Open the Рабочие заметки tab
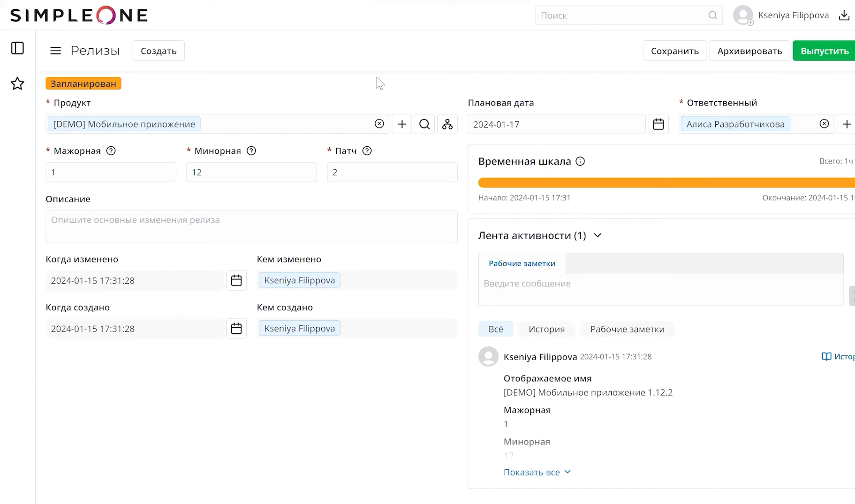This screenshot has height=504, width=855. click(x=522, y=263)
